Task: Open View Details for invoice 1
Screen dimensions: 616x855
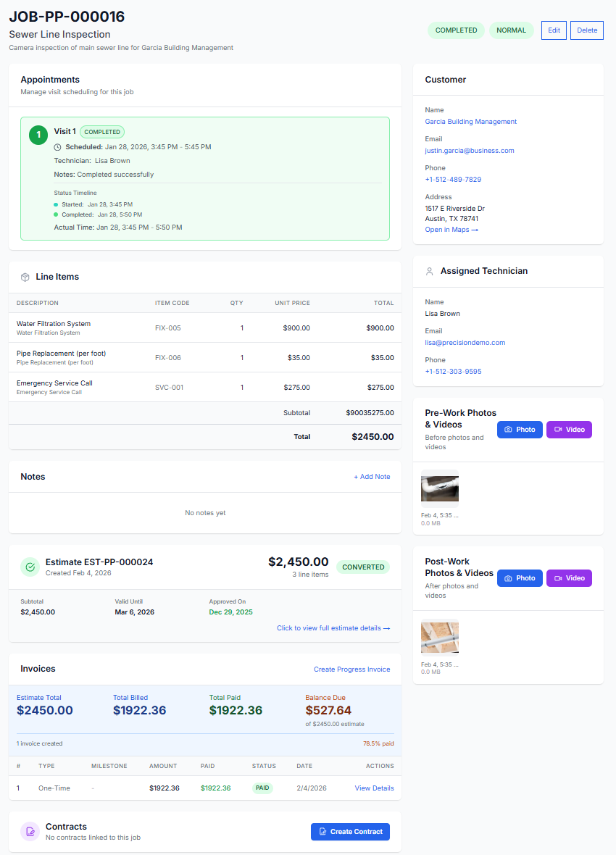Action: (374, 788)
